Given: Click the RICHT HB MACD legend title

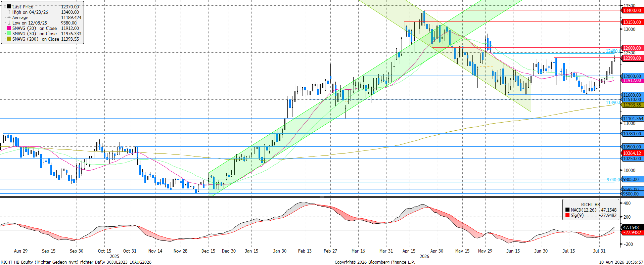Looking at the screenshot, I should click(x=590, y=205).
